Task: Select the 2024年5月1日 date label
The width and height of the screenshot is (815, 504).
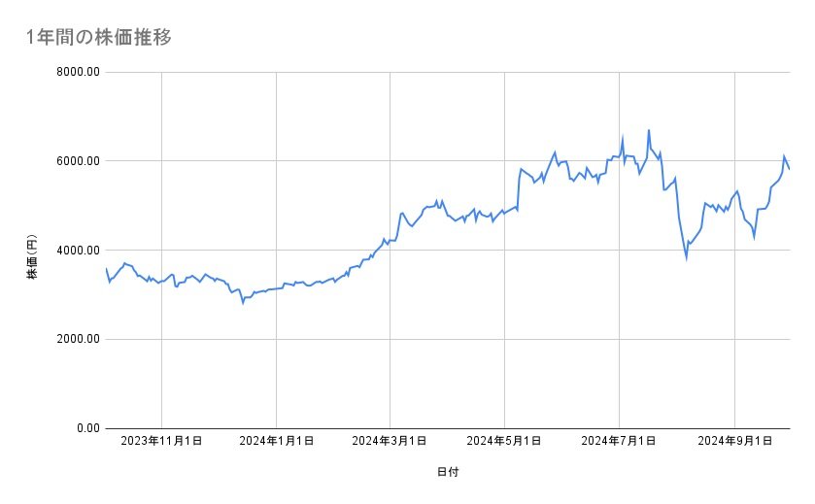Action: coord(504,441)
